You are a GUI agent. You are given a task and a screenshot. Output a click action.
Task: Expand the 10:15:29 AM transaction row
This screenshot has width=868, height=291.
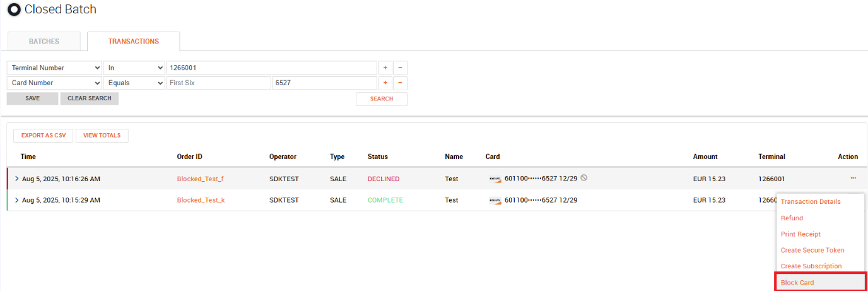[x=17, y=201]
